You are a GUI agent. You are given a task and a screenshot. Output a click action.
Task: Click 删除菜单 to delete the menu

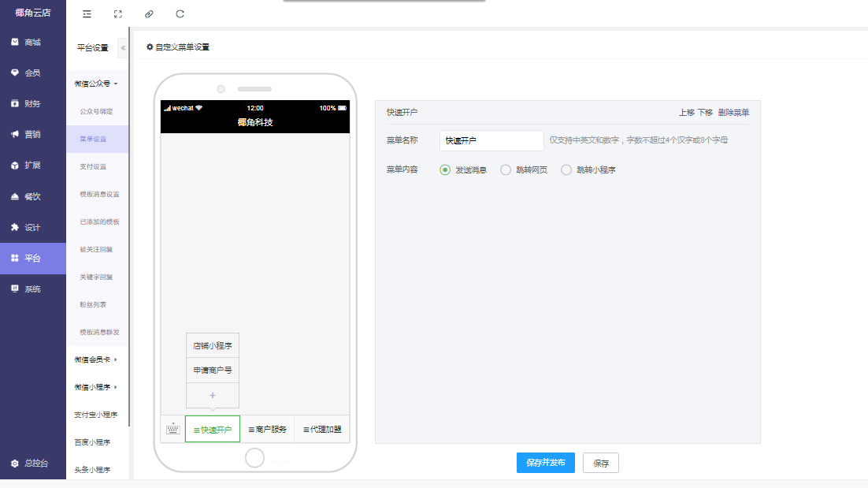[x=733, y=113]
